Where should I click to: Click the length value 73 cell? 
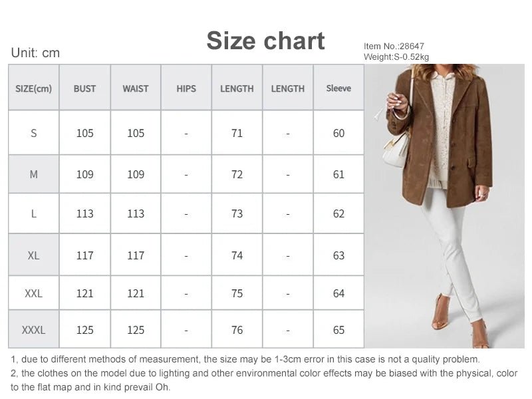point(237,213)
